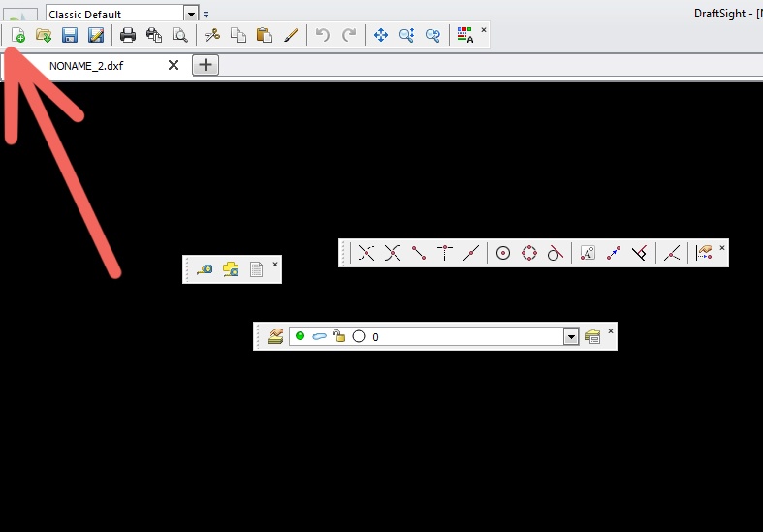Activate the Property Painter brush tool
763x532 pixels.
(291, 35)
